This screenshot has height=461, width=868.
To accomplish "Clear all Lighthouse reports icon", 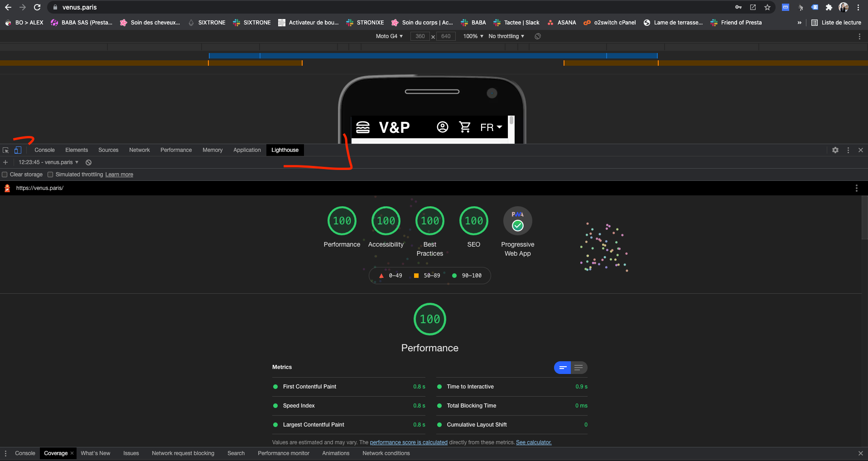I will [89, 162].
